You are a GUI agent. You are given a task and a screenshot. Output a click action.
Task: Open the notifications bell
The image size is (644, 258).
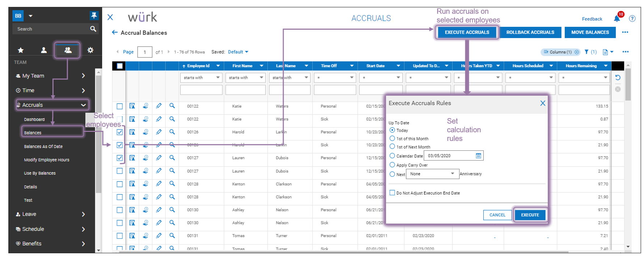(x=617, y=18)
